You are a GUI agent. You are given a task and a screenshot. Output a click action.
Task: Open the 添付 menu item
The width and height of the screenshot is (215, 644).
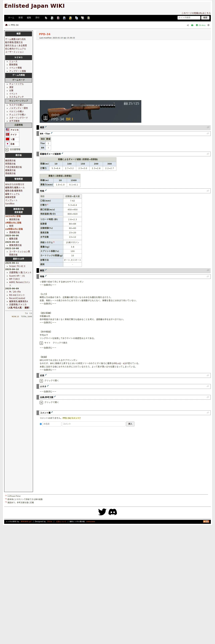37,18
